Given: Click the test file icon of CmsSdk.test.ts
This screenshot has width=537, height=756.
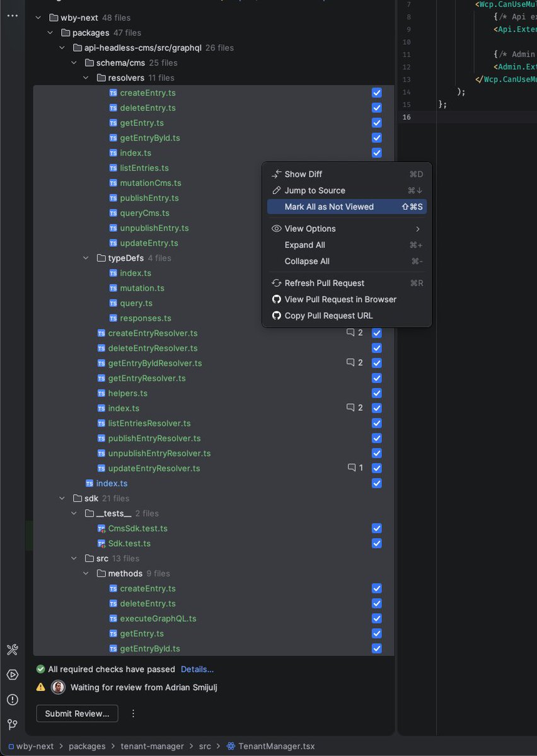Looking at the screenshot, I should (101, 529).
